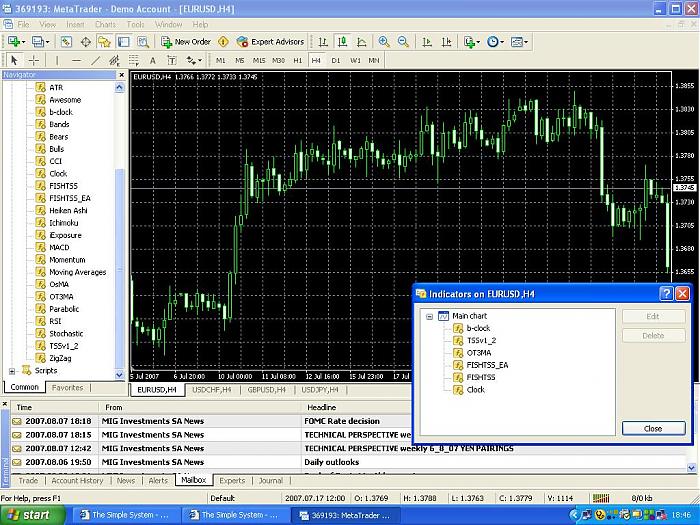Viewport: 700px width, 525px height.
Task: Open the arrows objects dropdown
Action: (194, 60)
